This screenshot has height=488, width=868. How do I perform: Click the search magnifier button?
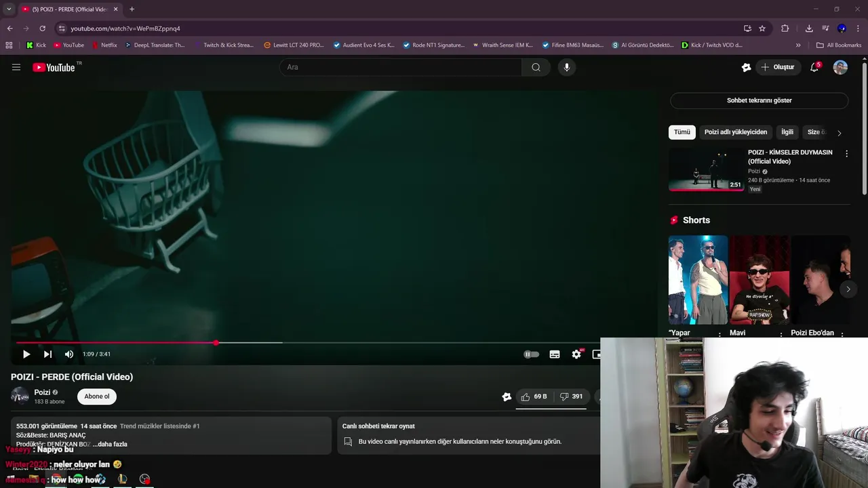[536, 67]
